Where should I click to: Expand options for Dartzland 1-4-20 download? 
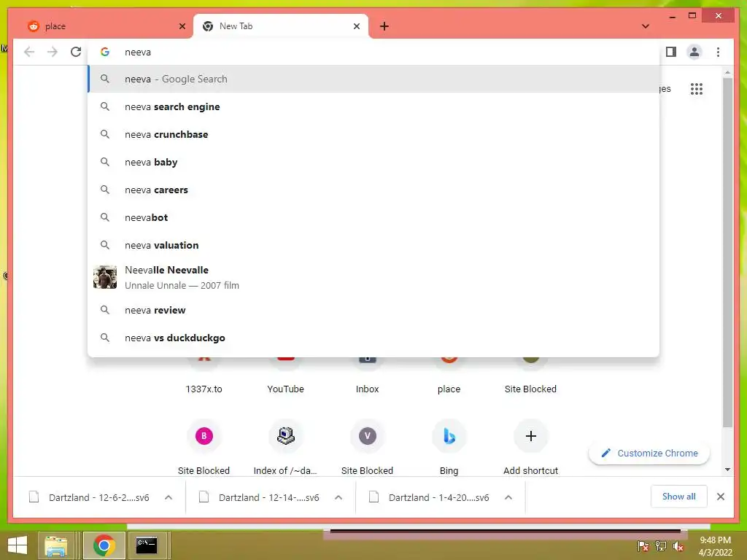pyautogui.click(x=508, y=497)
